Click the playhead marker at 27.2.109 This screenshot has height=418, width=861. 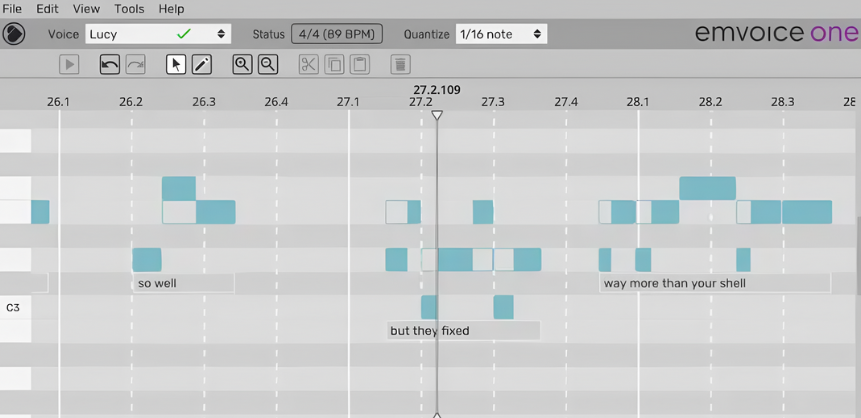pos(436,115)
